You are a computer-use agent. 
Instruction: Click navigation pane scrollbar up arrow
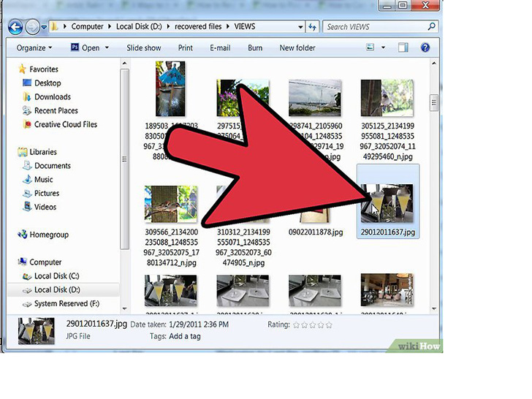pyautogui.click(x=124, y=63)
